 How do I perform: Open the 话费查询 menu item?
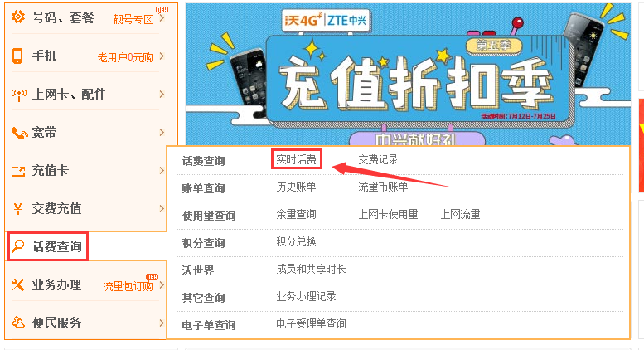[47, 246]
